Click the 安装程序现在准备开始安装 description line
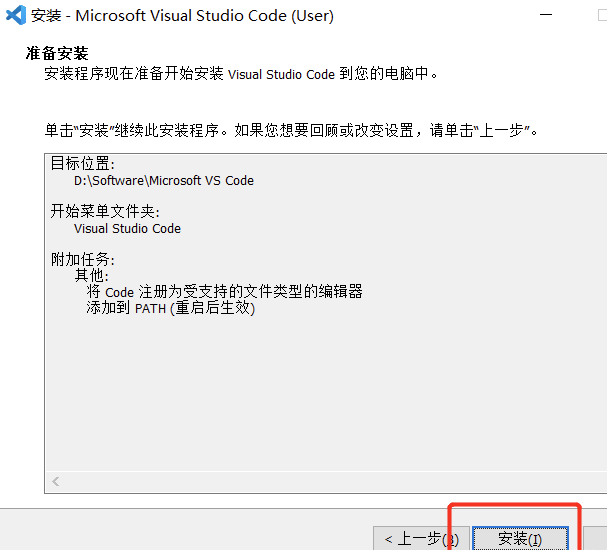 (241, 74)
